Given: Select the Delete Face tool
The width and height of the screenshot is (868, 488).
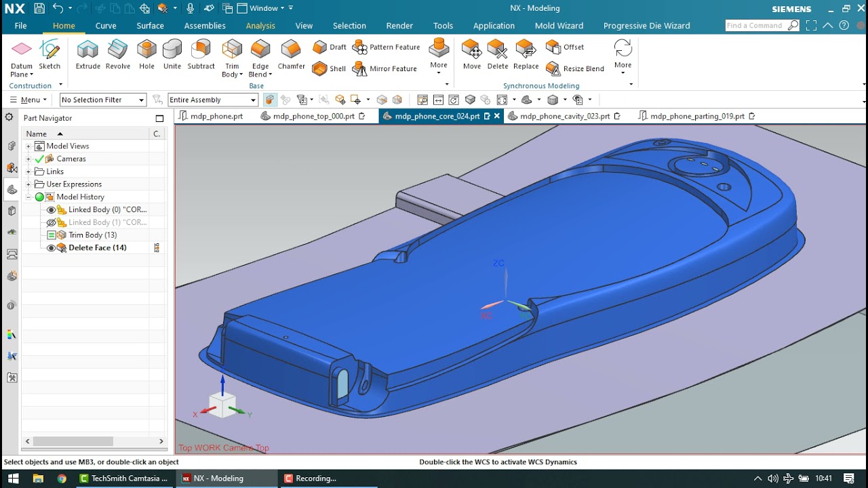Looking at the screenshot, I should tap(497, 55).
